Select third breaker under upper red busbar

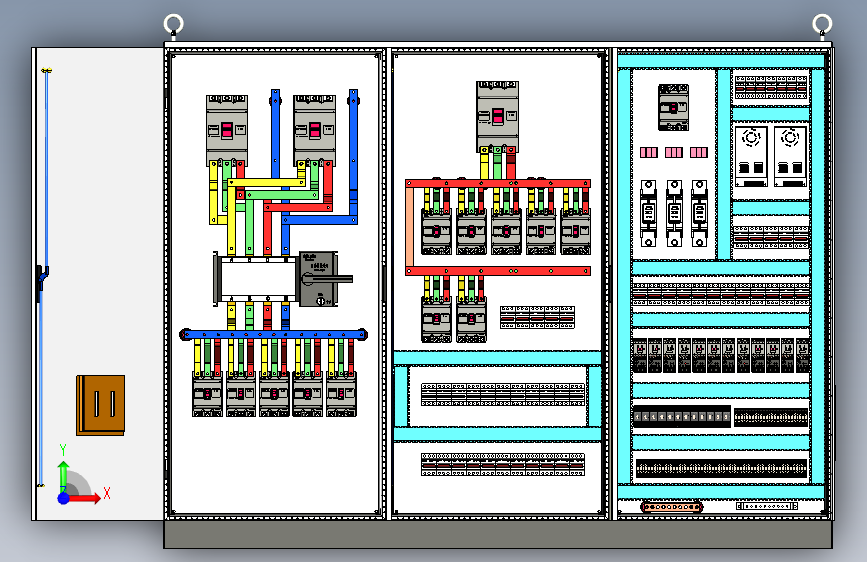tap(506, 232)
